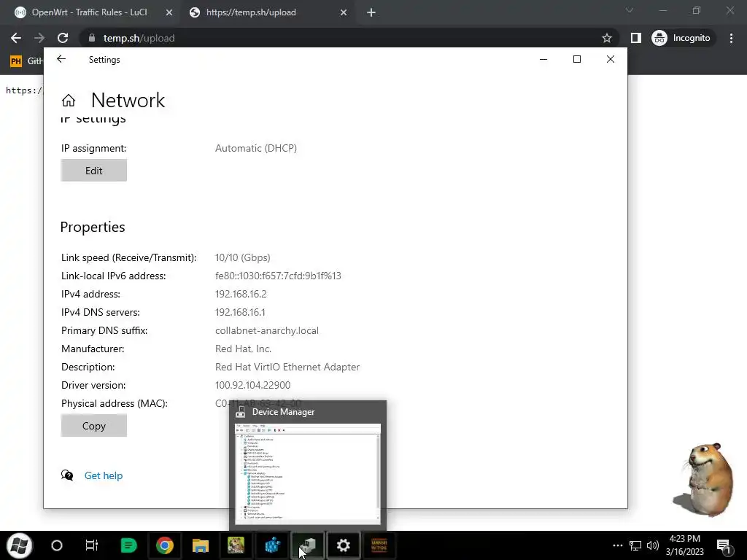The width and height of the screenshot is (747, 560).
Task: Open network status tray icon
Action: tap(635, 545)
